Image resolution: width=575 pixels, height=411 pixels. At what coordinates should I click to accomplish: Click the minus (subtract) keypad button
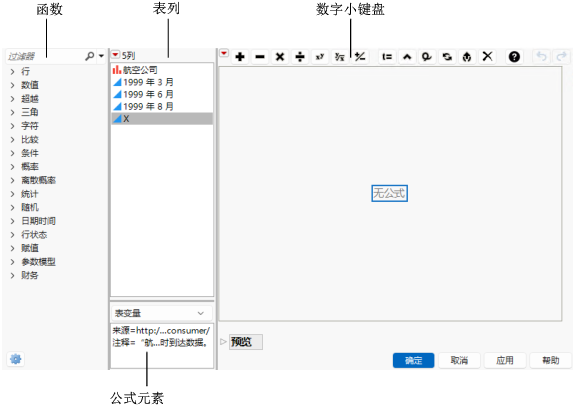(x=260, y=57)
